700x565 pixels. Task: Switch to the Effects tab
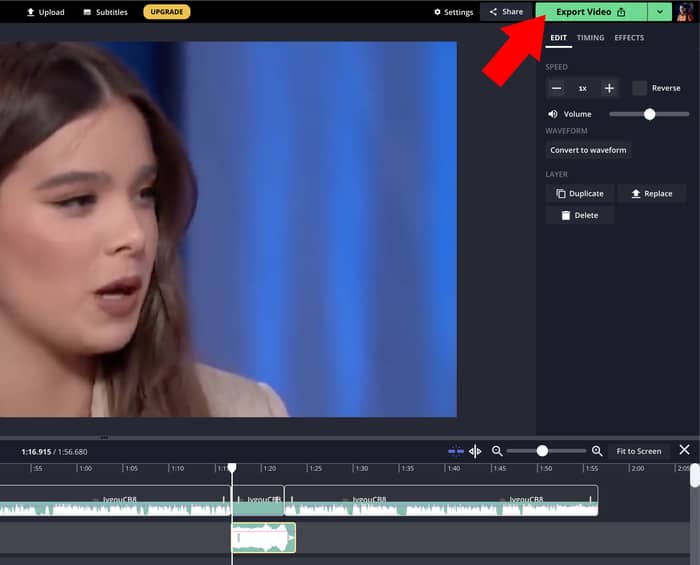pos(629,38)
